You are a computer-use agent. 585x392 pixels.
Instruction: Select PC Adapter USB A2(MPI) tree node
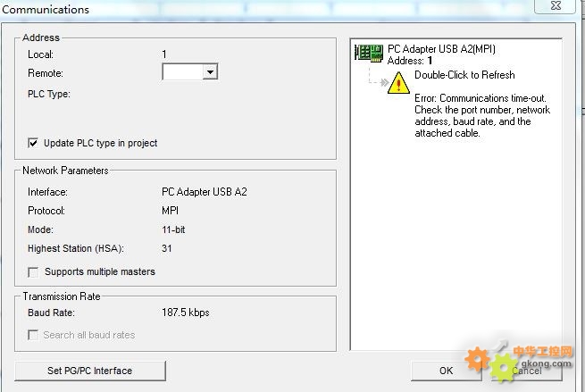pyautogui.click(x=441, y=49)
